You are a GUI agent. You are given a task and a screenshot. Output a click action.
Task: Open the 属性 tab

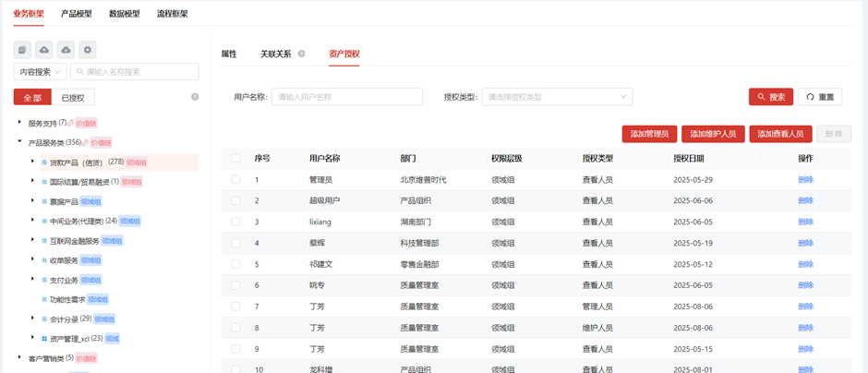229,54
